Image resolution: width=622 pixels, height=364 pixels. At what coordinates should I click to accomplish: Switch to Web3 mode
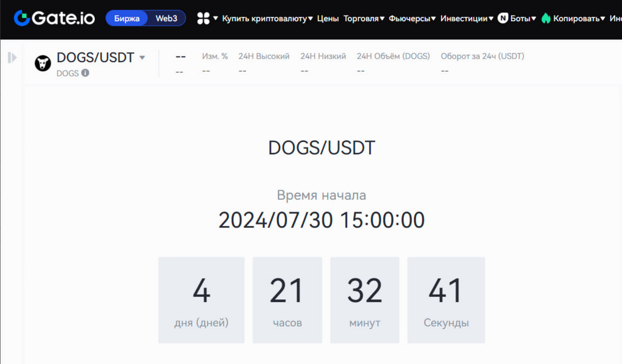click(166, 18)
